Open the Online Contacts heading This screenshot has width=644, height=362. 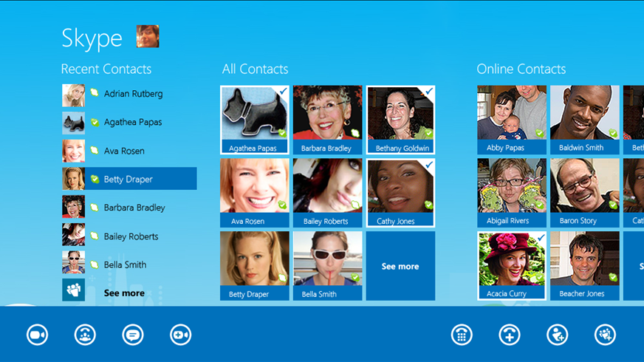coord(521,69)
